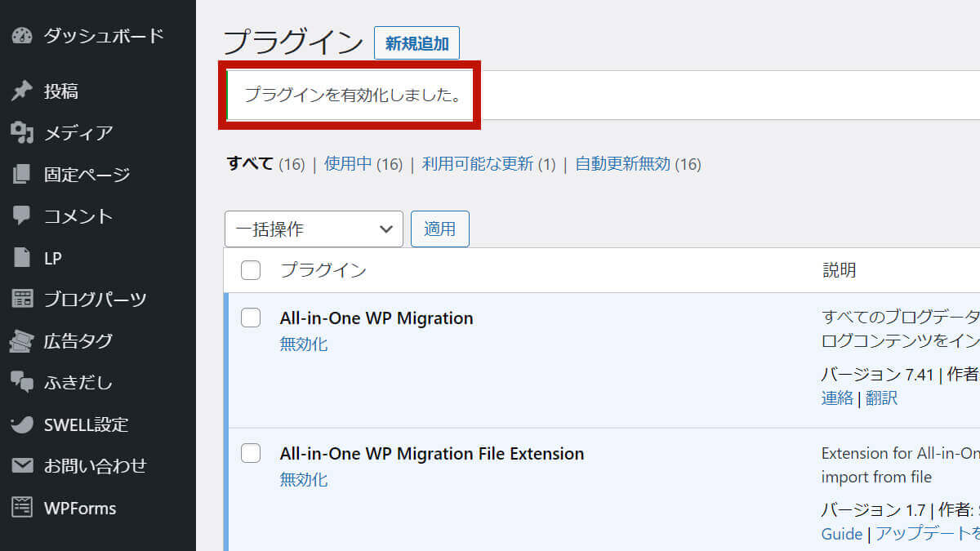Open the 一括操作 dropdown
Viewport: 980px width, 551px height.
click(314, 229)
